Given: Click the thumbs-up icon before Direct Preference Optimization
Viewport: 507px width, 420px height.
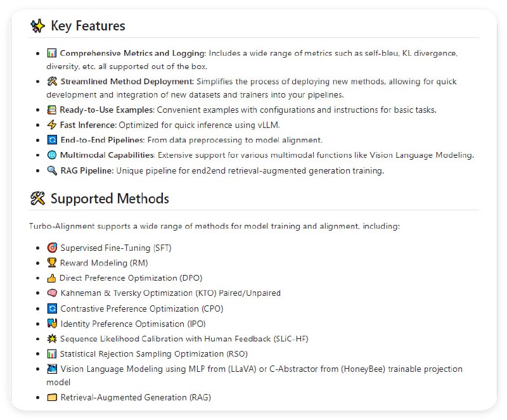Looking at the screenshot, I should pyautogui.click(x=52, y=278).
